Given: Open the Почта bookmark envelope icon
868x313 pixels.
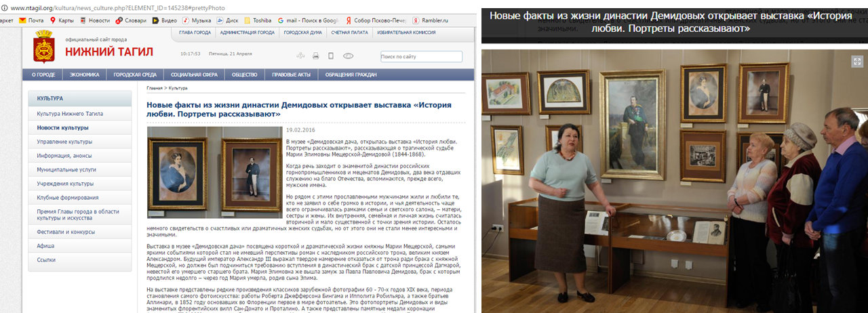Looking at the screenshot, I should click(x=23, y=20).
